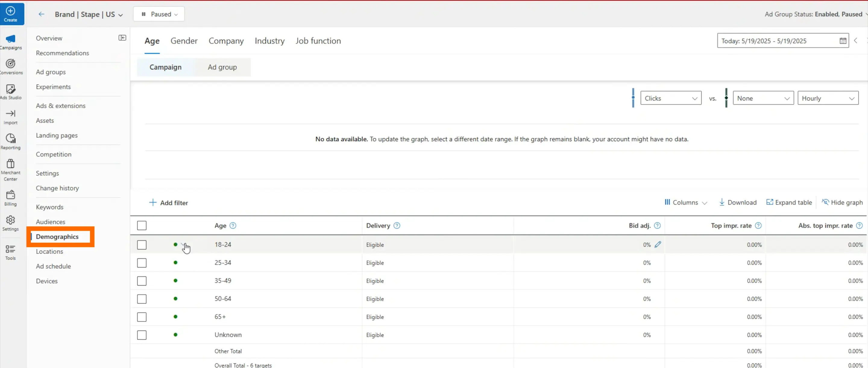The image size is (868, 368).
Task: Open Merchant Center in the left rail
Action: pos(11,170)
